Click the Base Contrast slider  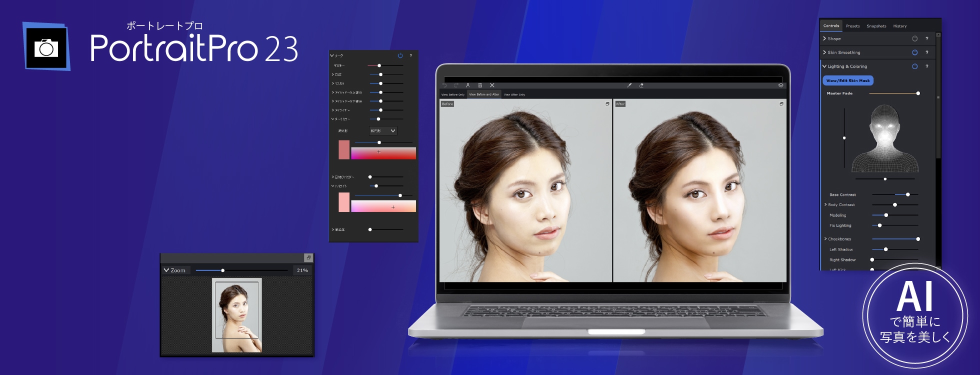coord(895,194)
